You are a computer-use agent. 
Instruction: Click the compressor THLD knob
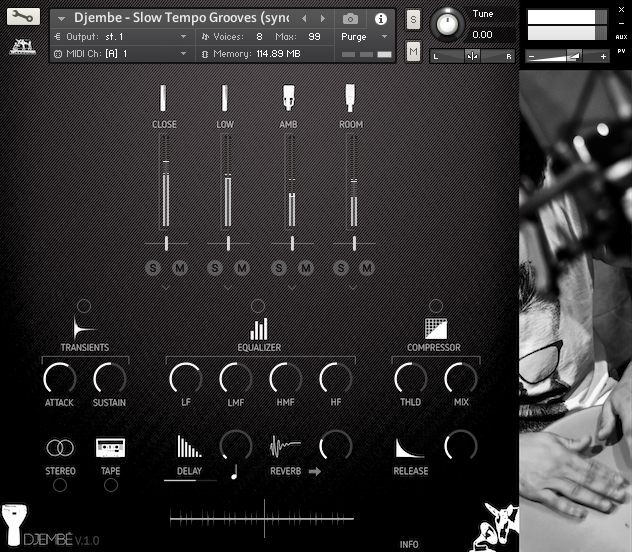410,379
